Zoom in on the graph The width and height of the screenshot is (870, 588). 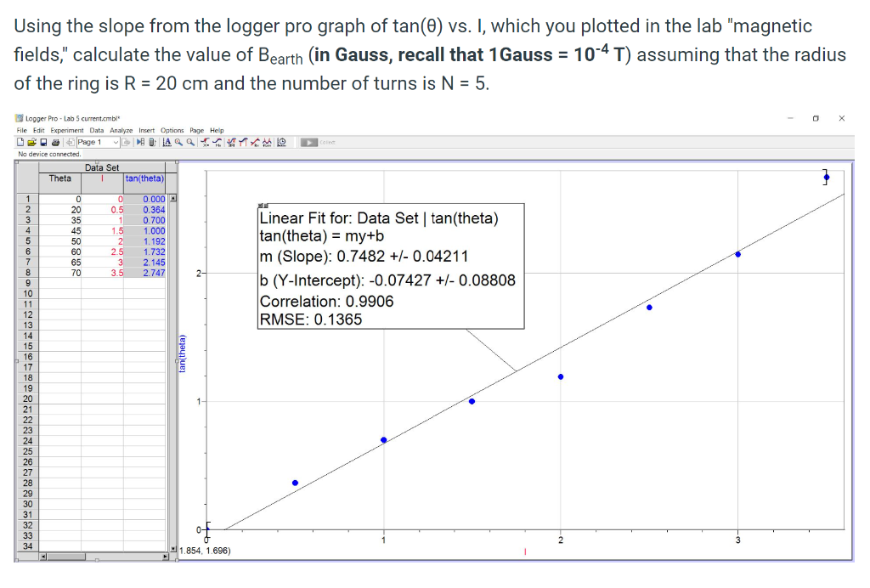tap(179, 142)
